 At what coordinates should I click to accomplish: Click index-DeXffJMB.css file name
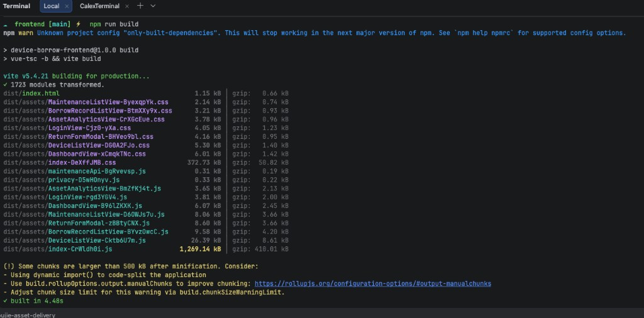pyautogui.click(x=82, y=163)
